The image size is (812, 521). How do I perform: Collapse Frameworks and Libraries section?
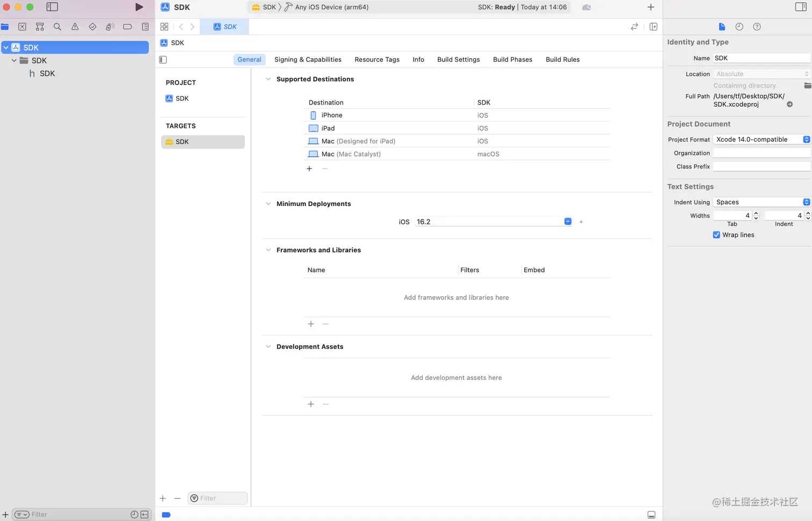268,250
